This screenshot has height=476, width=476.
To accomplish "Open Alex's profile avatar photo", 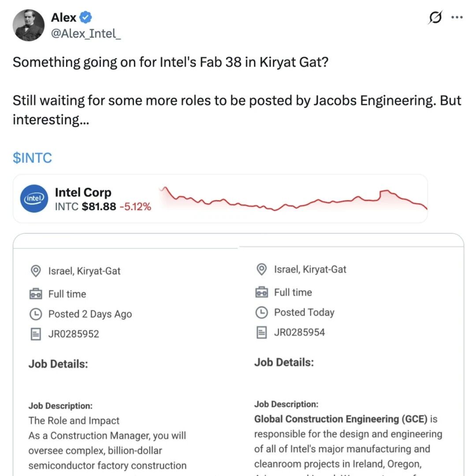I will pyautogui.click(x=28, y=25).
